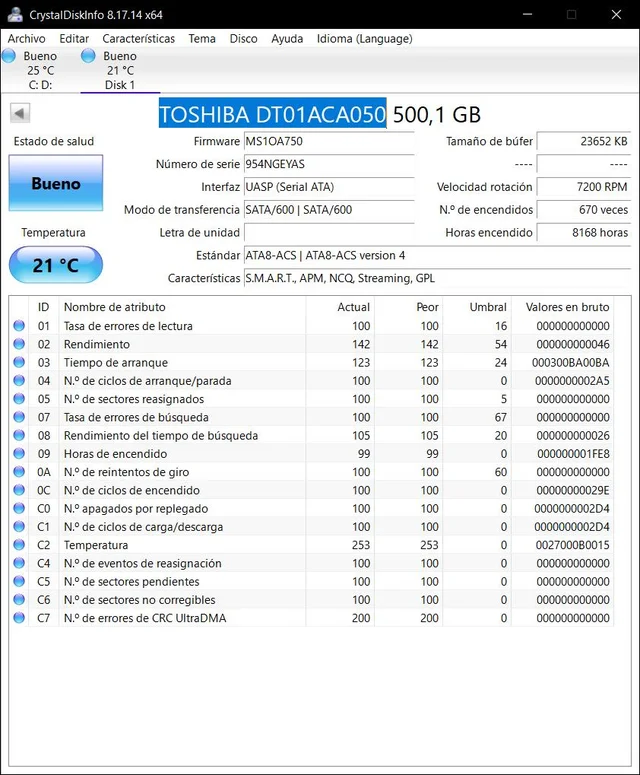Viewport: 640px width, 775px height.
Task: Click the 500,1 GB capacity text
Action: pyautogui.click(x=436, y=115)
